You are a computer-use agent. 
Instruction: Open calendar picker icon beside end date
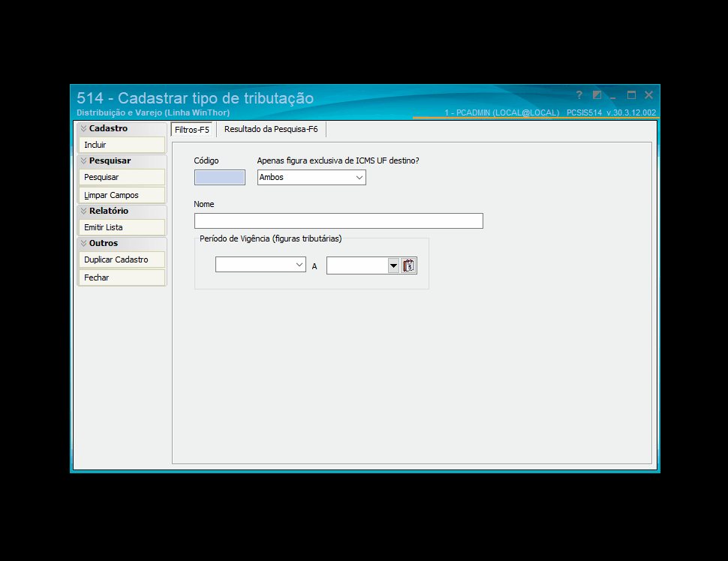408,266
